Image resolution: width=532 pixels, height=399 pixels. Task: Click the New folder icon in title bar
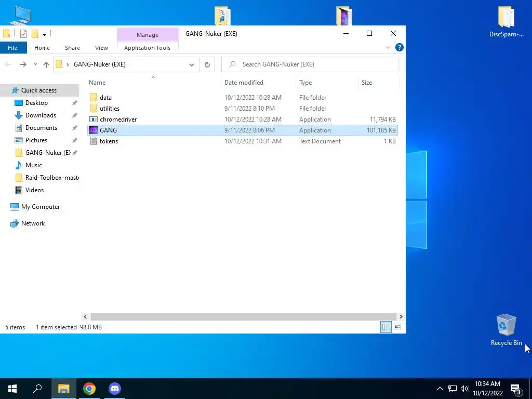coord(35,34)
